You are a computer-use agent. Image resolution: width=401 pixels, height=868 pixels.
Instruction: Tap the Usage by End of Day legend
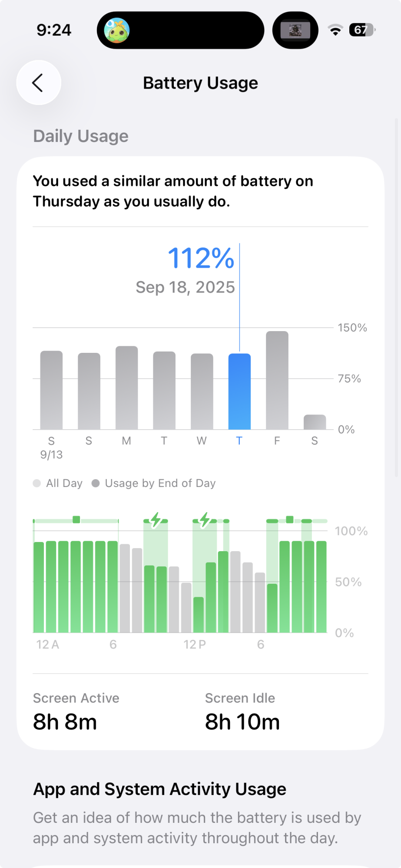154,483
